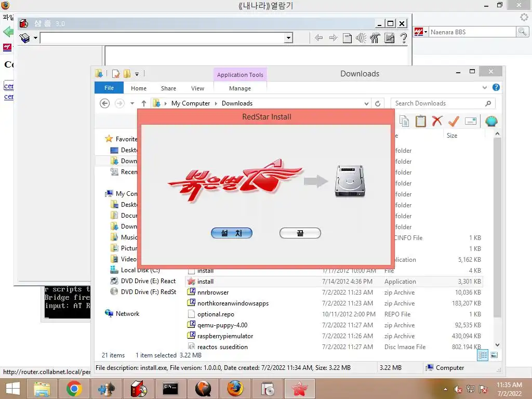This screenshot has height=399, width=532.
Task: Click the back arrow in 삼흥 toolbar
Action: (318, 37)
